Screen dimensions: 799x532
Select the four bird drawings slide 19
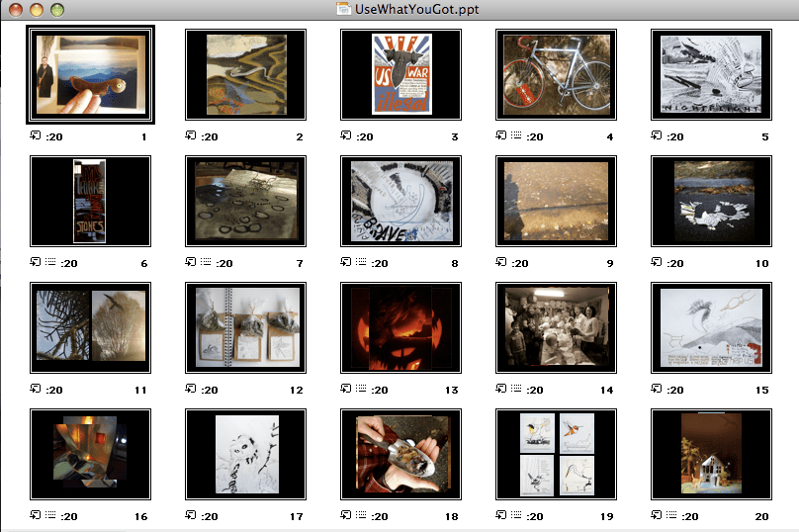pyautogui.click(x=556, y=454)
